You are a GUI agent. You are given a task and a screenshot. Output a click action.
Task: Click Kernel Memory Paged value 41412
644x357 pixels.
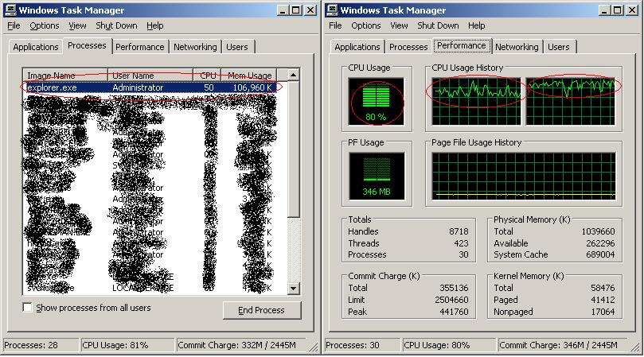(603, 300)
